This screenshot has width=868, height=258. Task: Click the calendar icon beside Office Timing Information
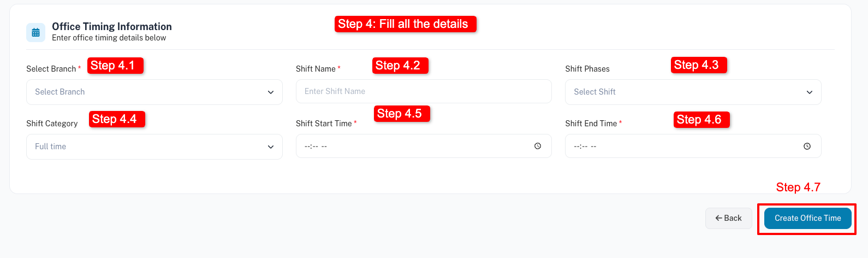[x=36, y=32]
